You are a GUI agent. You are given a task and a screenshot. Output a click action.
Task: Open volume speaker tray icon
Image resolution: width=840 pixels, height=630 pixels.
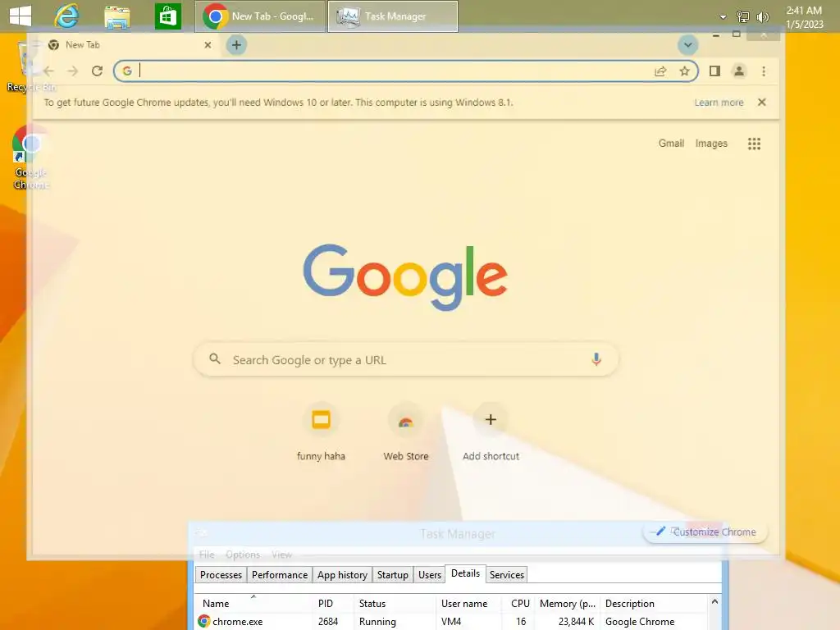tap(762, 17)
